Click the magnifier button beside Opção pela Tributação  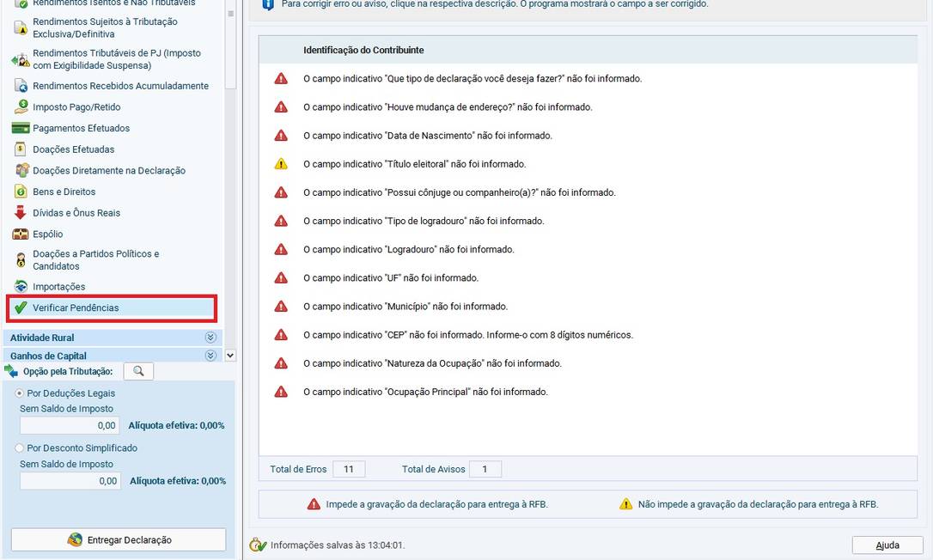pyautogui.click(x=138, y=371)
